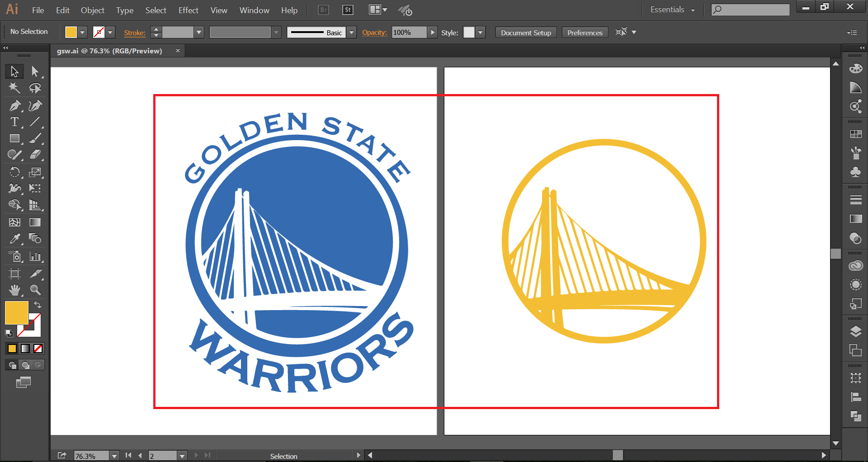Expand the opacity slider arrow
Image resolution: width=868 pixels, height=462 pixels.
coord(432,33)
